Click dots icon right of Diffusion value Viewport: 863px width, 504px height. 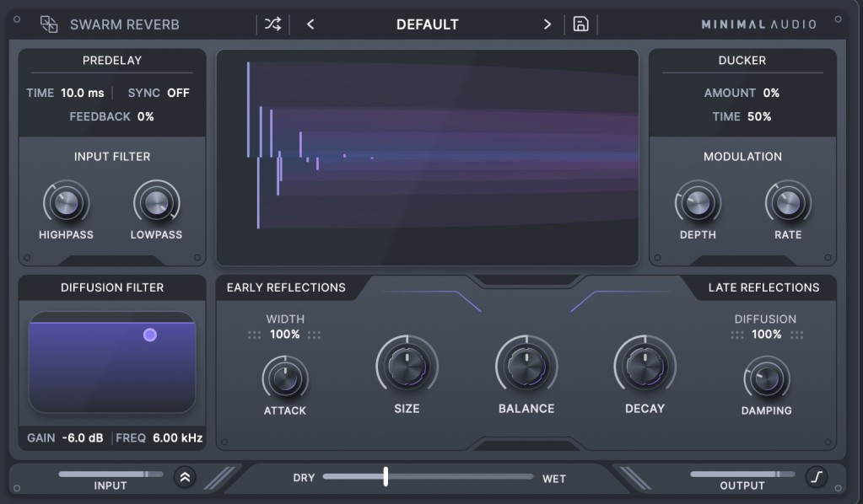click(796, 335)
